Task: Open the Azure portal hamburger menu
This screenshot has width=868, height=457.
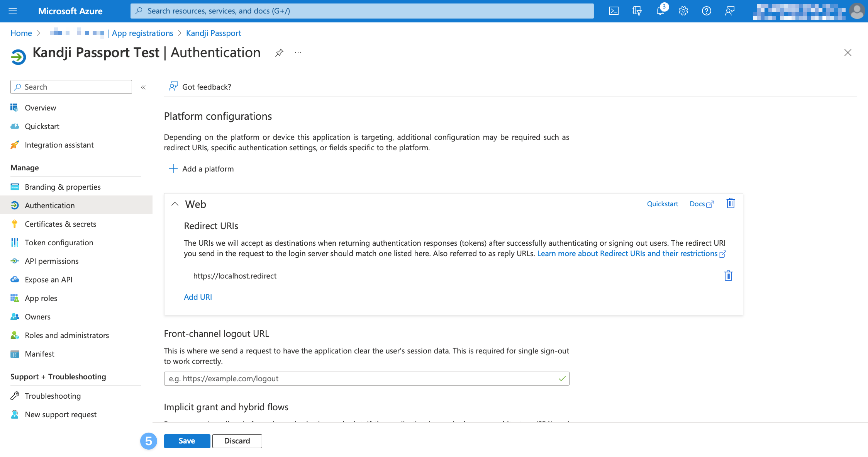Action: [x=13, y=11]
